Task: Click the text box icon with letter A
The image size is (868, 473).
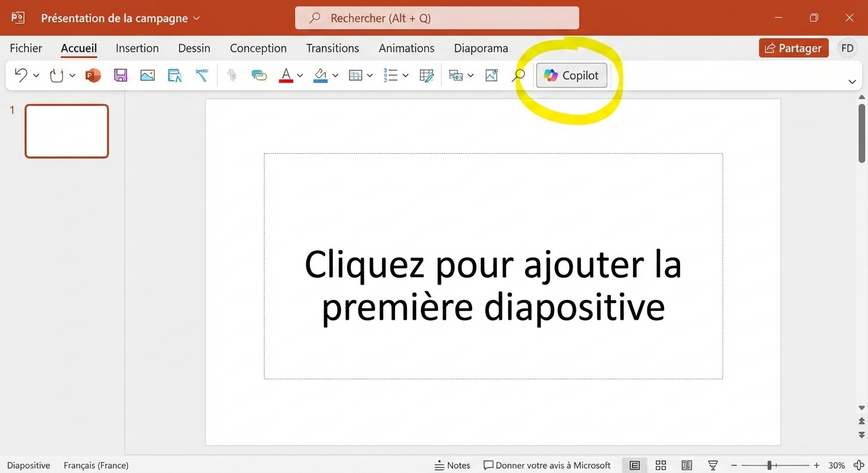Action: coord(175,75)
